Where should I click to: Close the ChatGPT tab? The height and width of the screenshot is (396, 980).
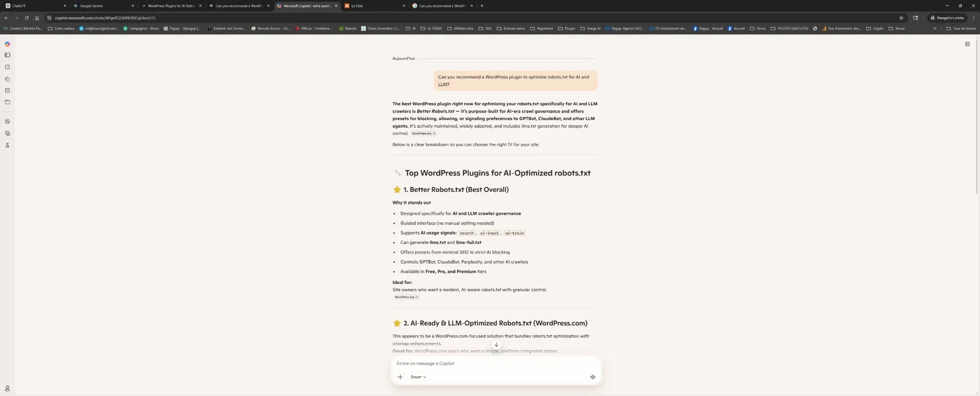coord(65,6)
